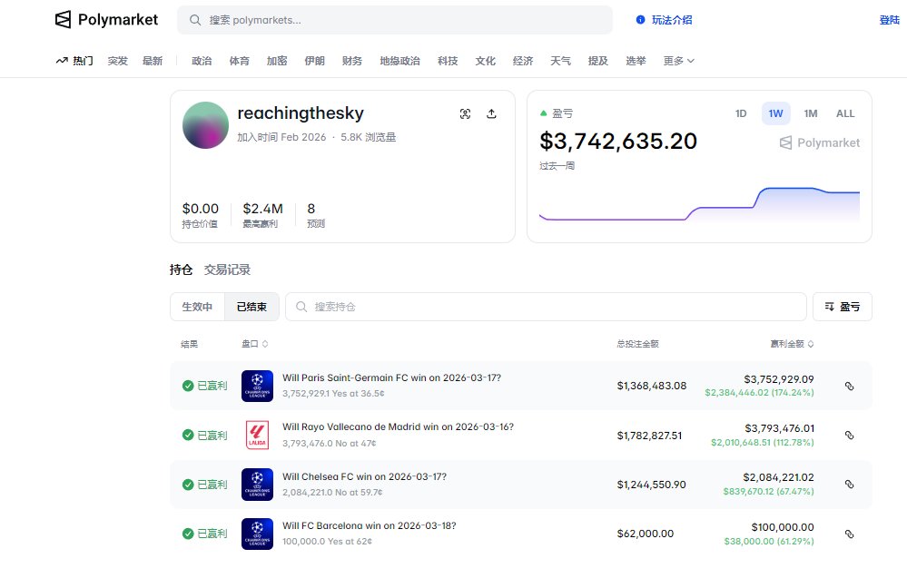Screen dimensions: 907x588
Task: Click green win checkmark in Rayo Vallecano row
Action: [188, 435]
